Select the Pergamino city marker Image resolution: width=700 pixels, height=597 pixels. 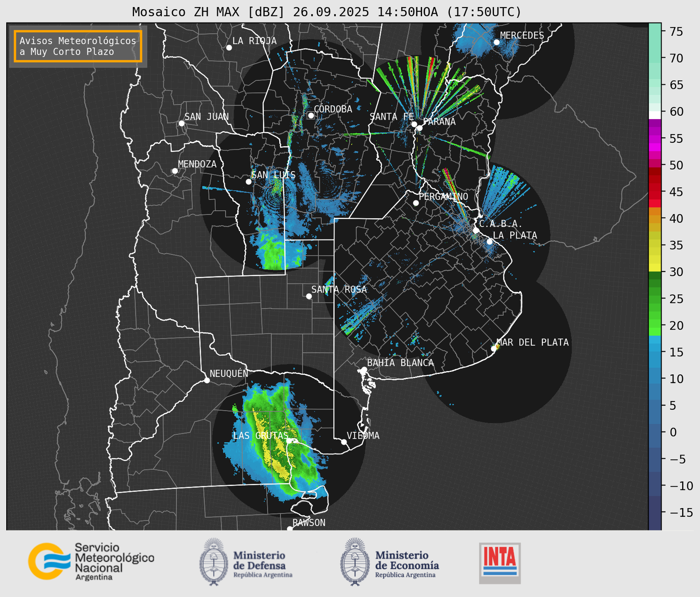click(416, 203)
